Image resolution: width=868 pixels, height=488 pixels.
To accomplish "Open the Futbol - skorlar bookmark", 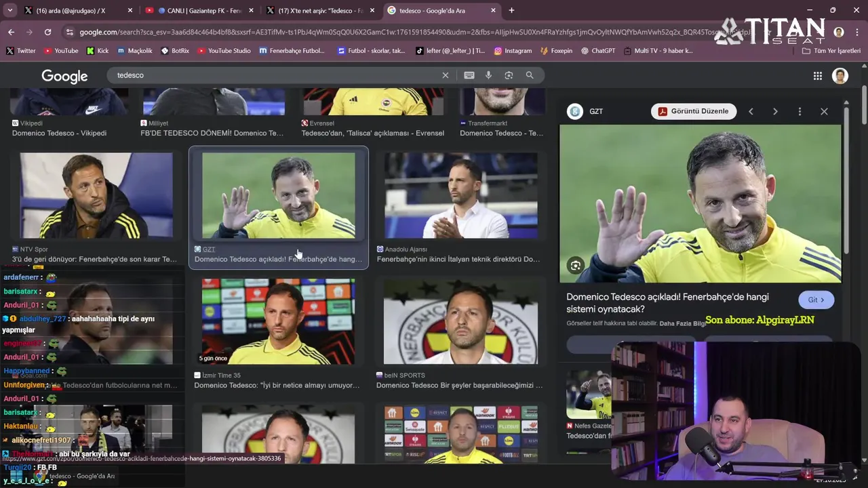I will click(x=371, y=51).
